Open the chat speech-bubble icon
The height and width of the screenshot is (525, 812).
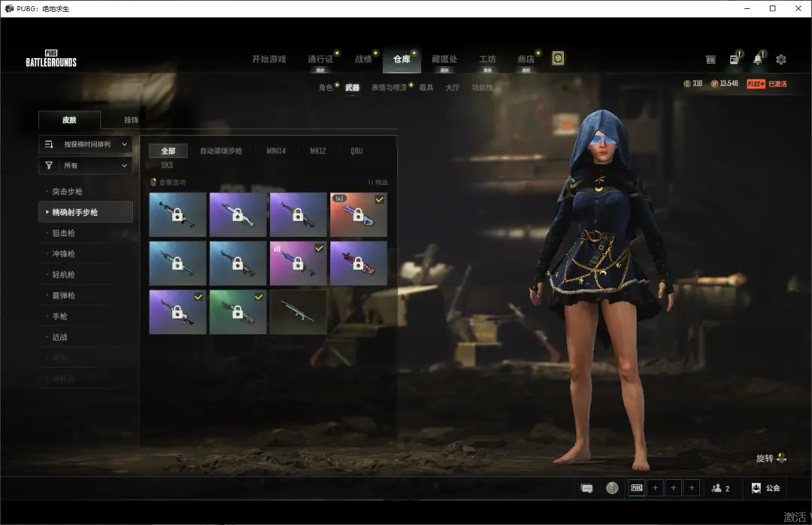[586, 488]
